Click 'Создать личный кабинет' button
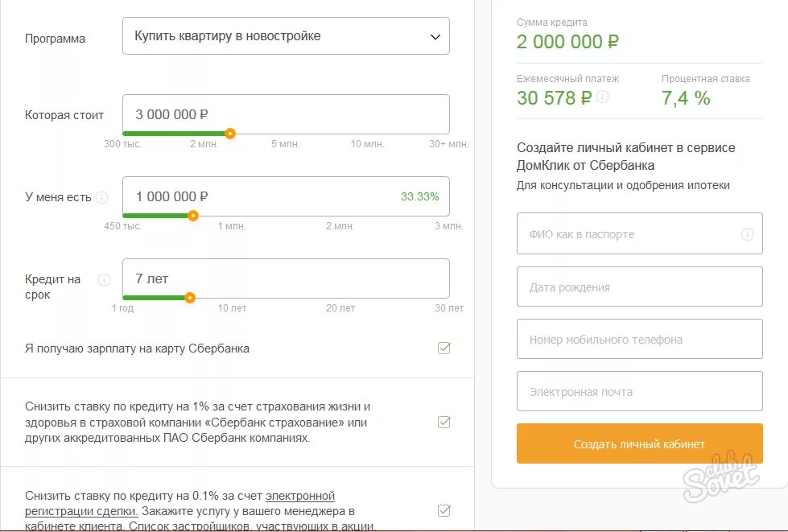Image resolution: width=788 pixels, height=532 pixels. tap(639, 443)
